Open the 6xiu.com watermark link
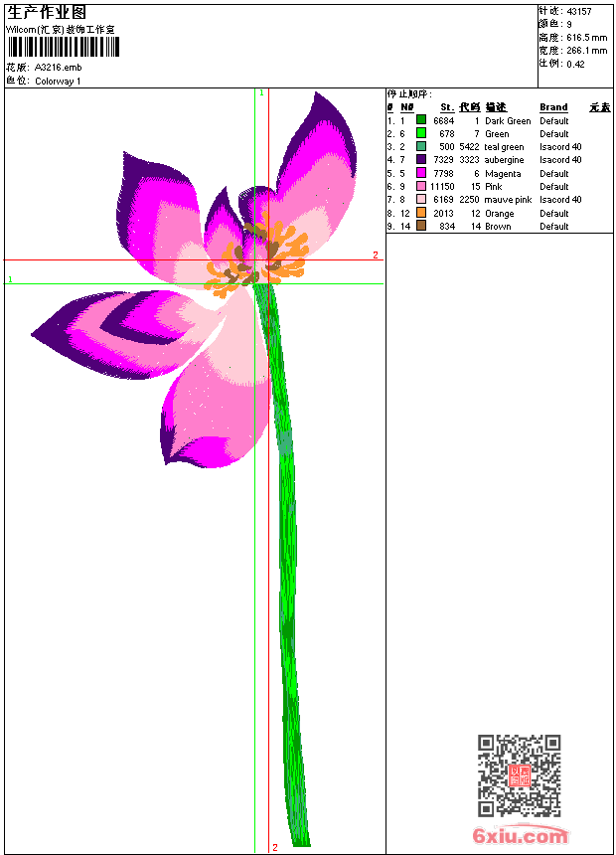The width and height of the screenshot is (616, 855). coord(520,836)
